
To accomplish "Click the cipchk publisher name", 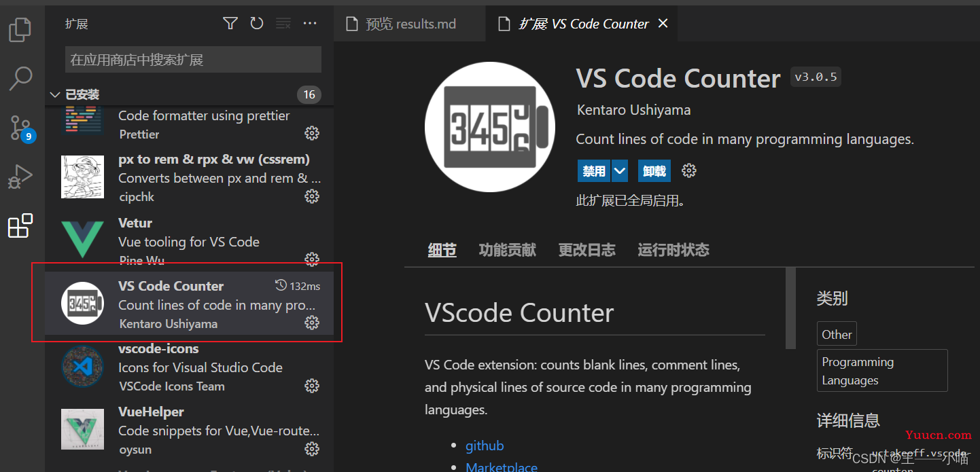I will (137, 196).
